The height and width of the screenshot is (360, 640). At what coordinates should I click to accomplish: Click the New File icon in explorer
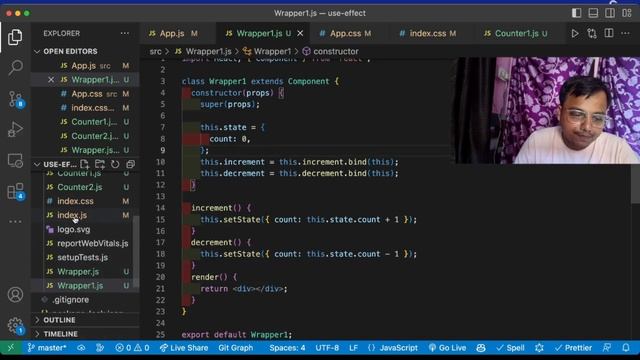point(84,164)
